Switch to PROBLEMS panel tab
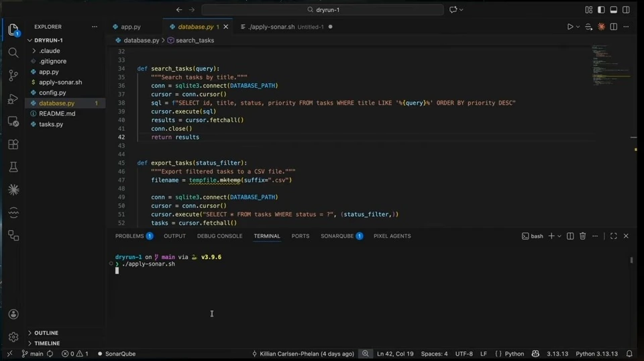This screenshot has height=361, width=644. 134,236
